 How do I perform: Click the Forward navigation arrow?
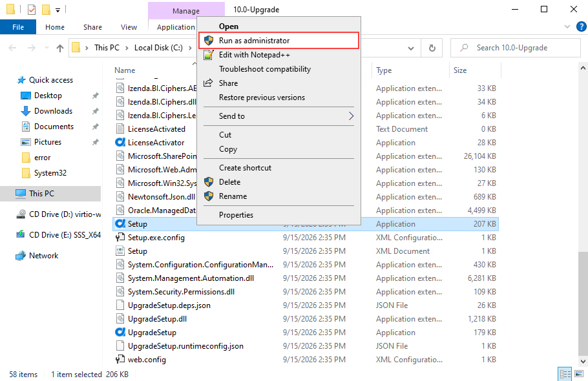tap(32, 48)
